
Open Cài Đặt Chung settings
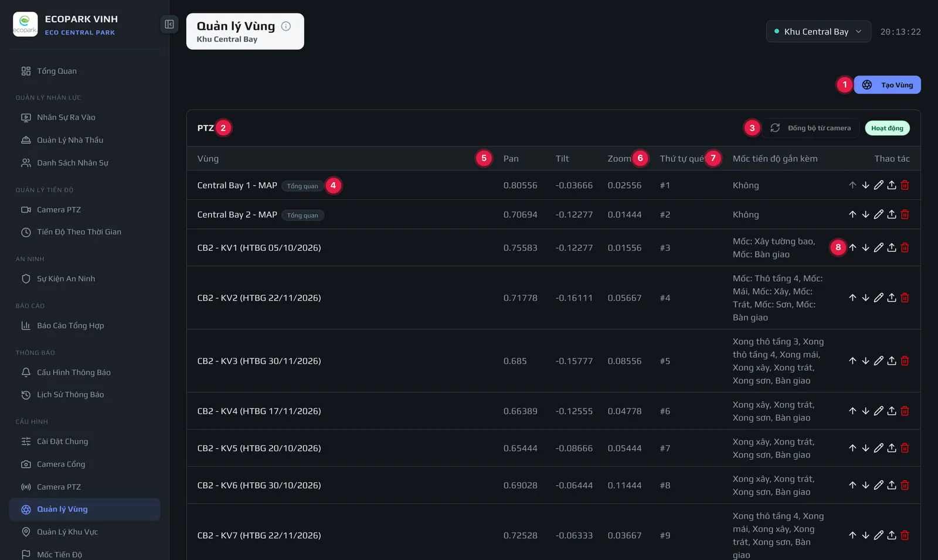coord(84,442)
